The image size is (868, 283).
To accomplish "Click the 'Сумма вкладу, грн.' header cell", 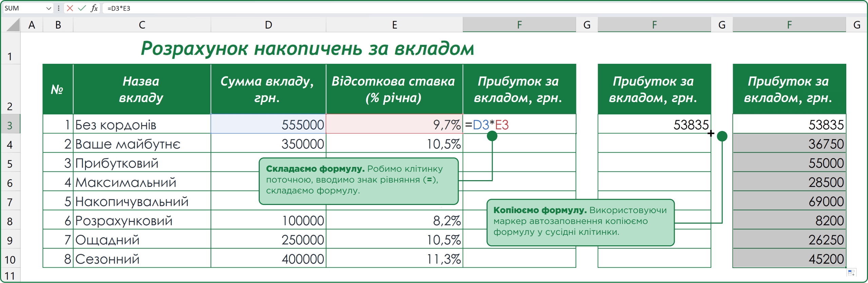I will pyautogui.click(x=269, y=89).
